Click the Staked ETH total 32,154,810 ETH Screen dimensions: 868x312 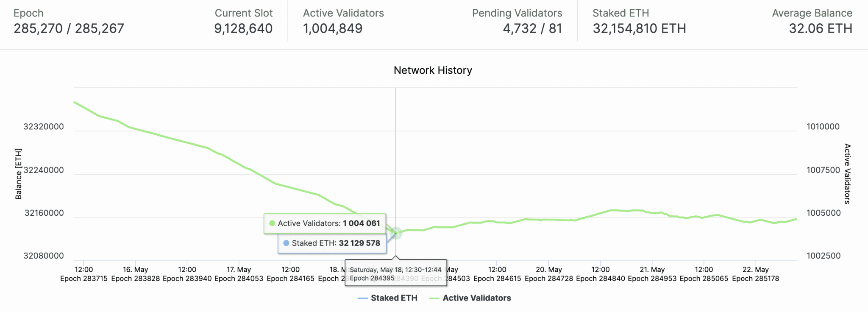(x=639, y=28)
